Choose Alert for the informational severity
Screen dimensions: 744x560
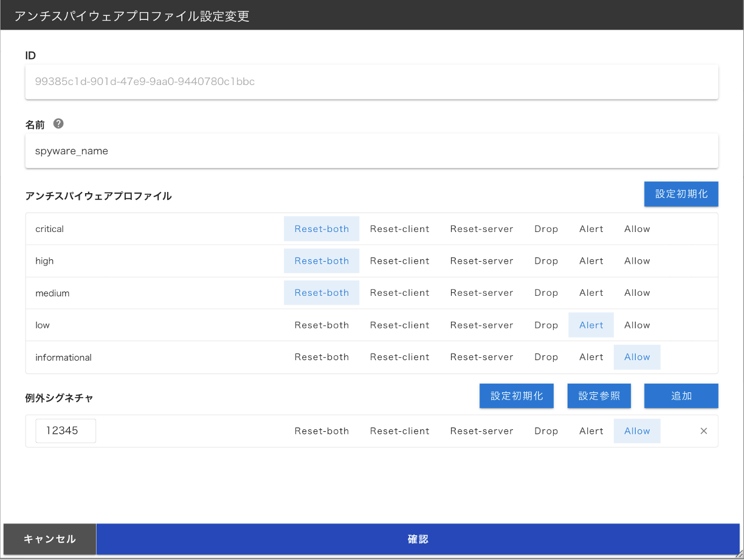pos(590,357)
